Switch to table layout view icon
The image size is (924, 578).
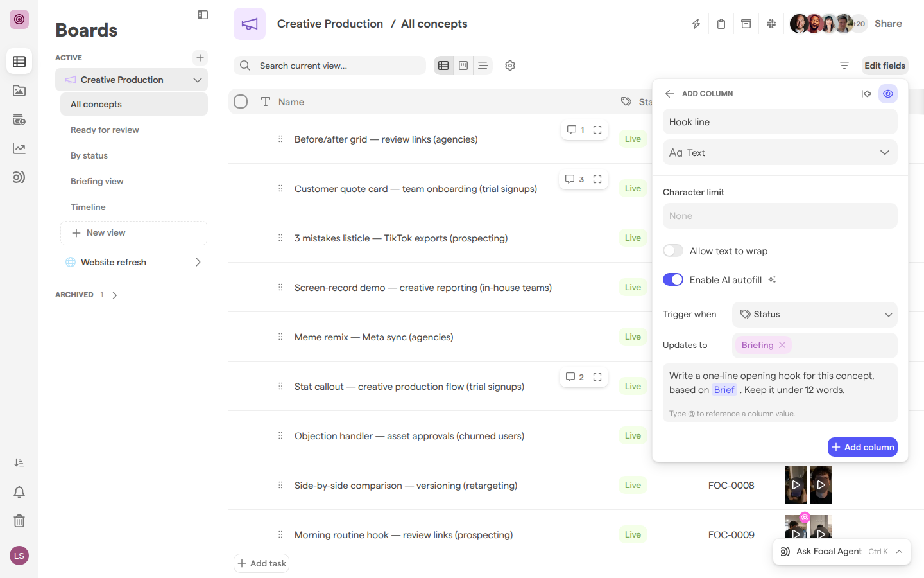pos(443,66)
